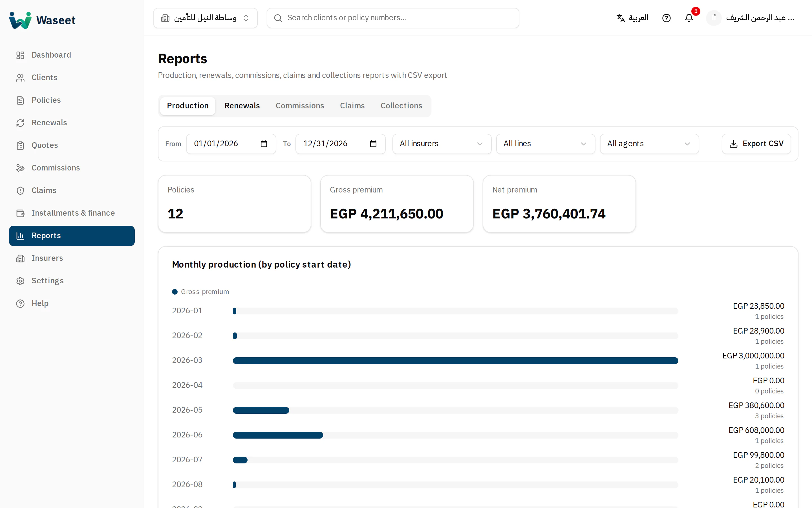
Task: Switch language to العربية
Action: [x=632, y=18]
